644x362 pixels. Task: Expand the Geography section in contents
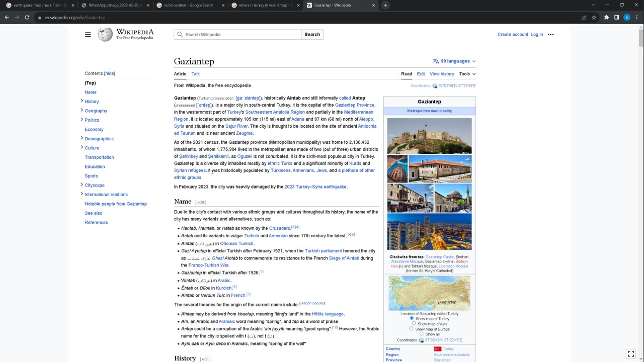(82, 110)
